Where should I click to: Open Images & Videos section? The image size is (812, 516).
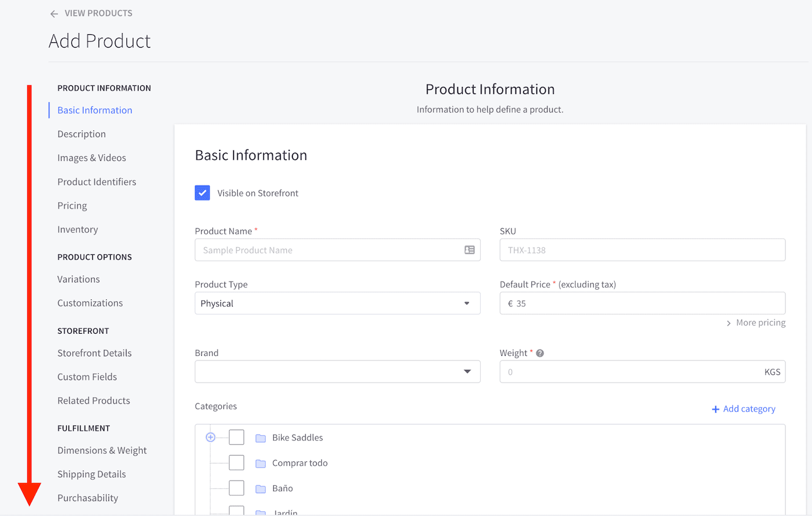(x=92, y=158)
